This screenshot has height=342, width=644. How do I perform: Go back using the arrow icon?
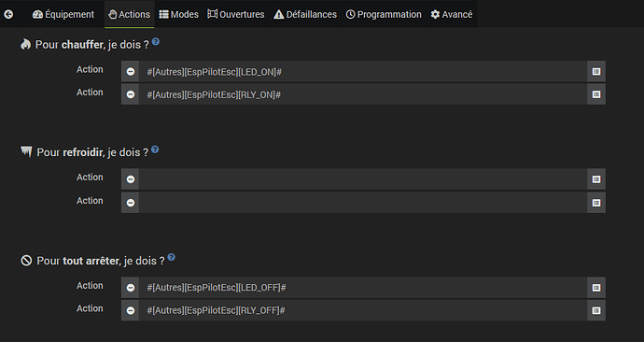point(8,14)
